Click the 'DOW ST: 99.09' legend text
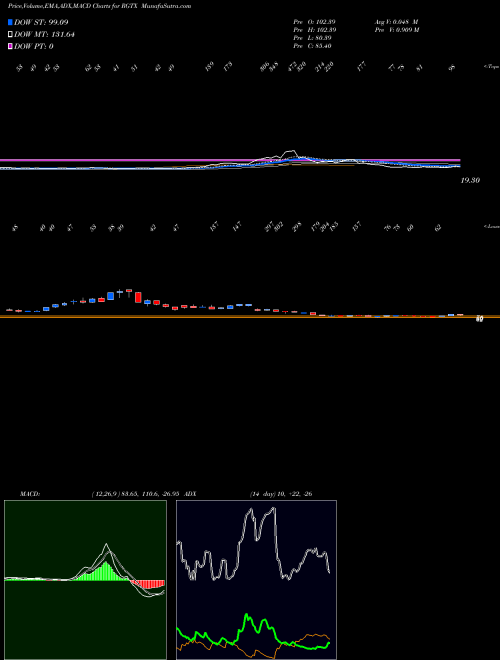This screenshot has width=500, height=660. pos(41,22)
